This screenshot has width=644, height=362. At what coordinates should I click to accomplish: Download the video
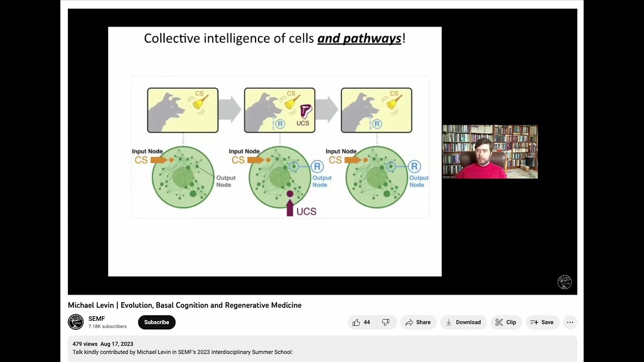pos(463,322)
